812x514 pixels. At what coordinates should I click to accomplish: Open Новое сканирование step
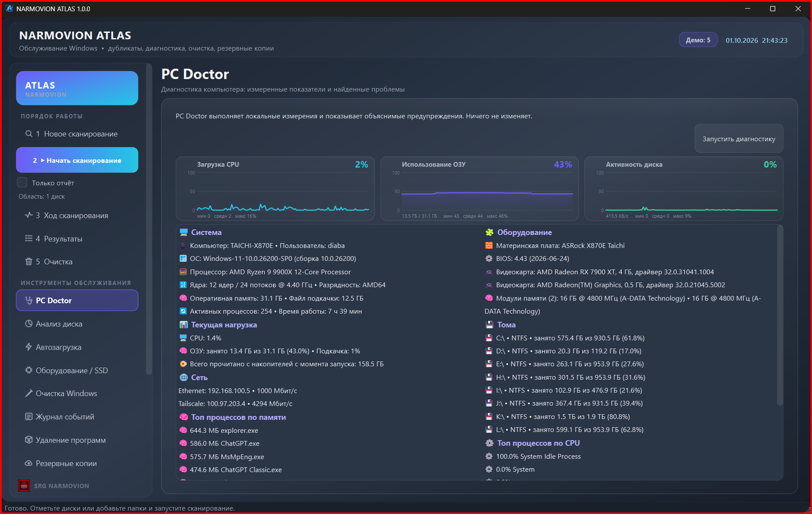coord(77,134)
